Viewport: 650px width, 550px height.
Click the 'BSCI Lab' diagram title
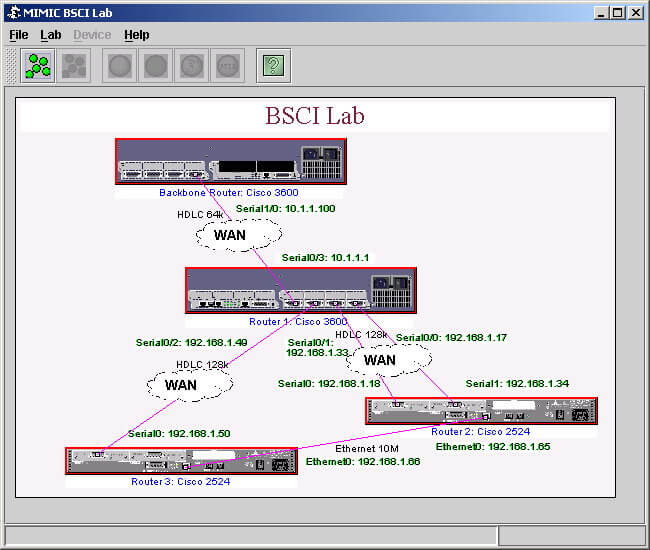[x=315, y=115]
